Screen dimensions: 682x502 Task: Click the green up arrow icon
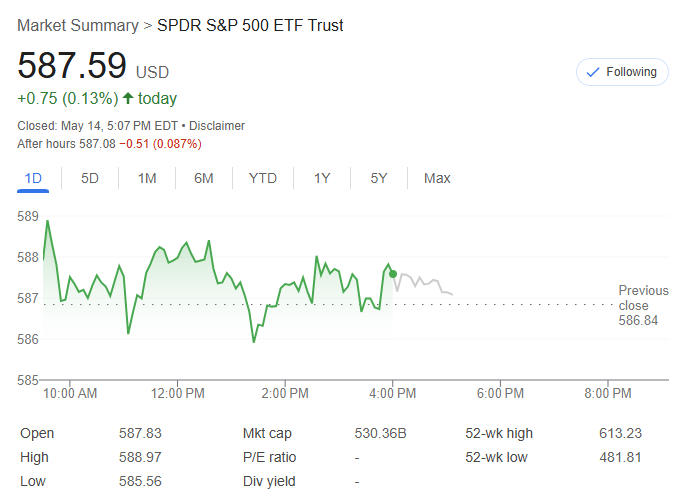tap(128, 98)
